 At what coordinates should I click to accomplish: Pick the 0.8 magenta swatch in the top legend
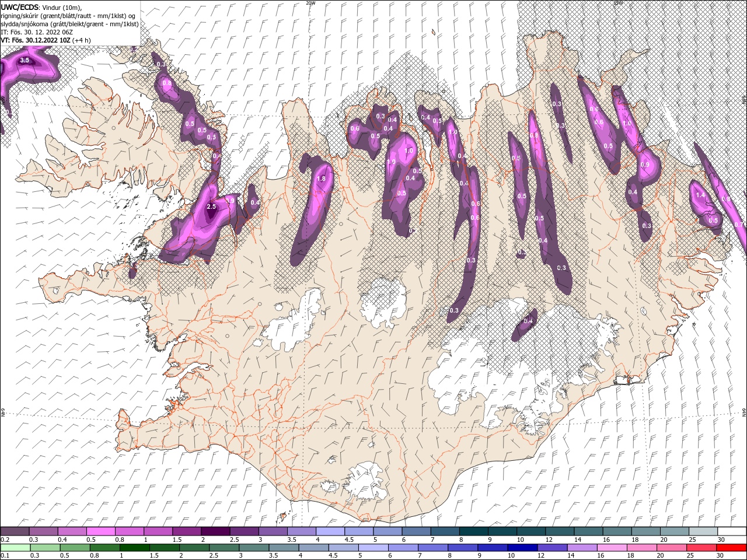click(129, 531)
